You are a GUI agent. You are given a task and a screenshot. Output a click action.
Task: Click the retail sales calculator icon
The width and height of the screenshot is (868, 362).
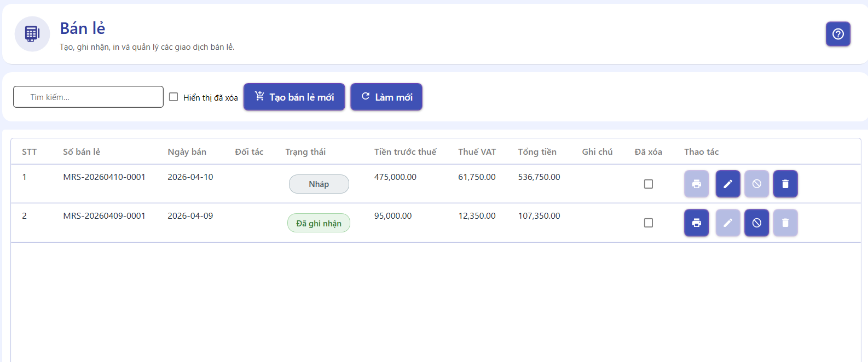tap(32, 34)
